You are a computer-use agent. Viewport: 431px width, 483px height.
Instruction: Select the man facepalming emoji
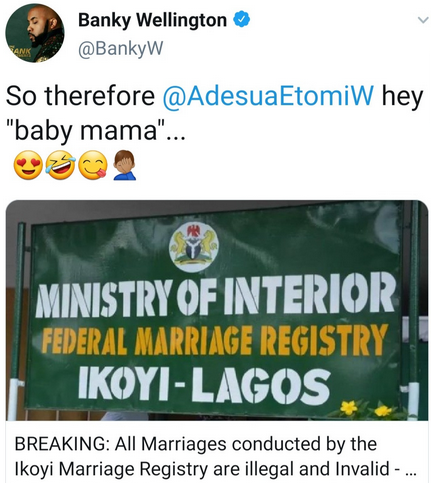pos(124,165)
